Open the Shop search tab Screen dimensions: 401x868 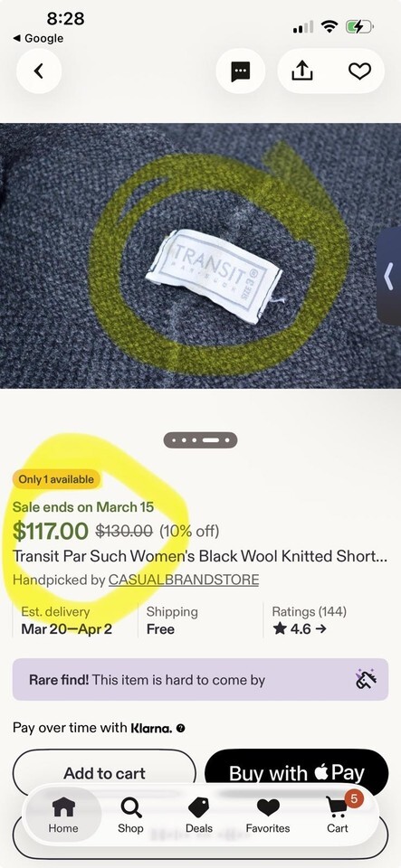pos(130,816)
